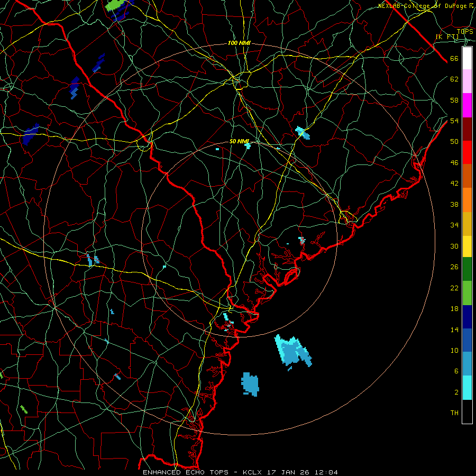Click the '18' legend value
The height and width of the screenshot is (476, 476).
click(x=454, y=309)
